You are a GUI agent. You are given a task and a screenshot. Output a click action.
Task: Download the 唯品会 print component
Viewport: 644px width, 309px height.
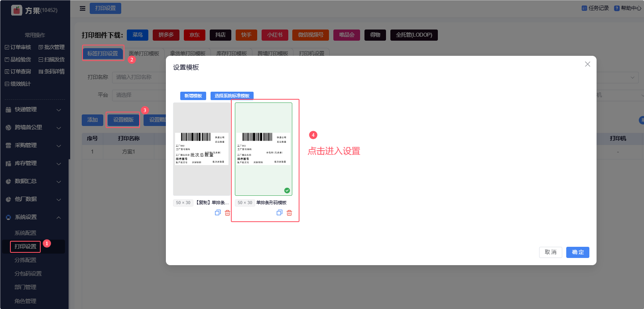[347, 35]
